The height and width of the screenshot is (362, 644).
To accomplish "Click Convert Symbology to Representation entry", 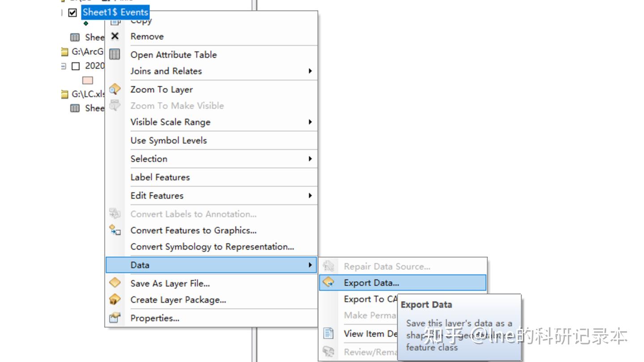I will point(212,247).
